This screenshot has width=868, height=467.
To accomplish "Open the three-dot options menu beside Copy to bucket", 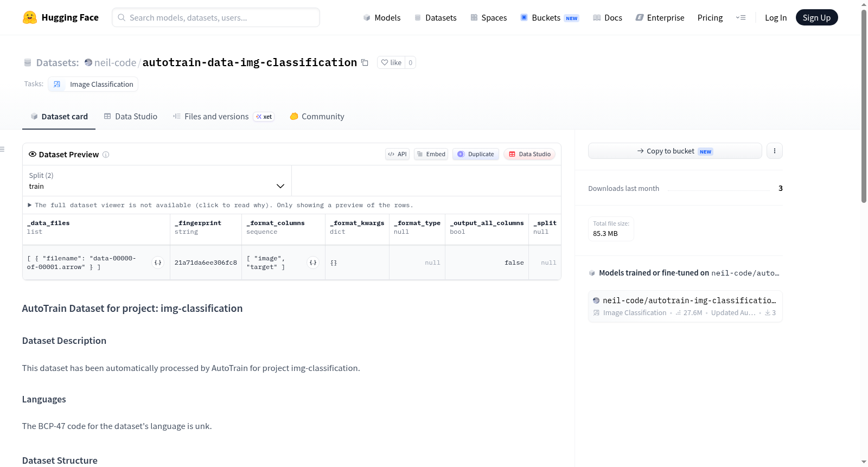I will (x=774, y=151).
